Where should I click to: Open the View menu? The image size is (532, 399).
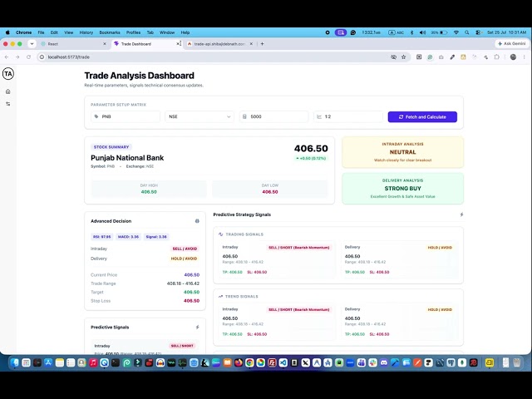coord(68,32)
